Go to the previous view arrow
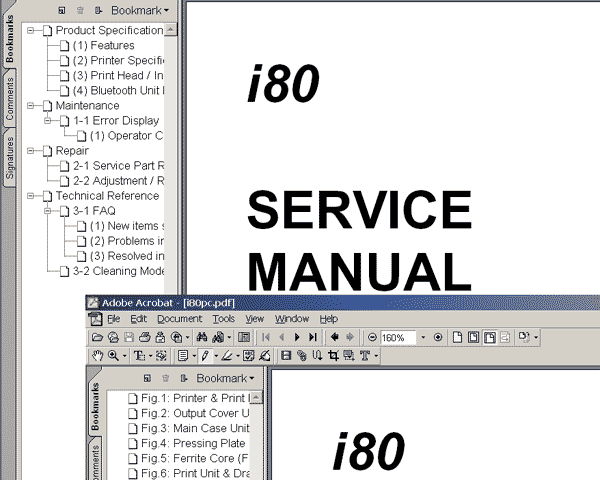Image resolution: width=600 pixels, height=480 pixels. 334,337
